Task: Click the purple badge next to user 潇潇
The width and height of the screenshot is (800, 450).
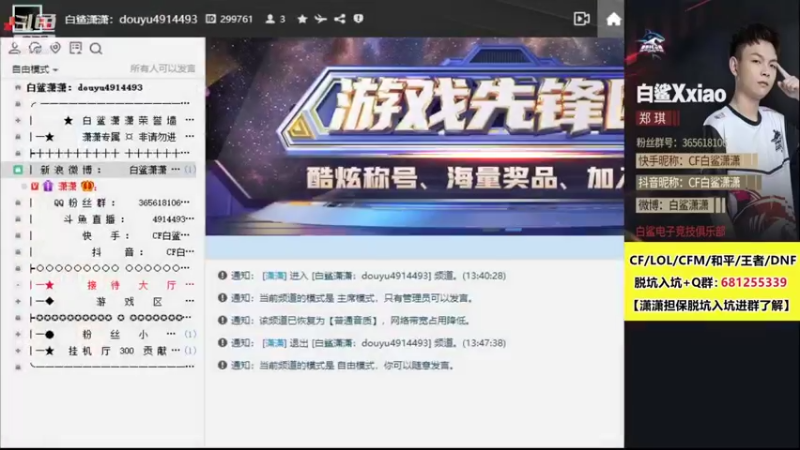Action: (x=47, y=186)
